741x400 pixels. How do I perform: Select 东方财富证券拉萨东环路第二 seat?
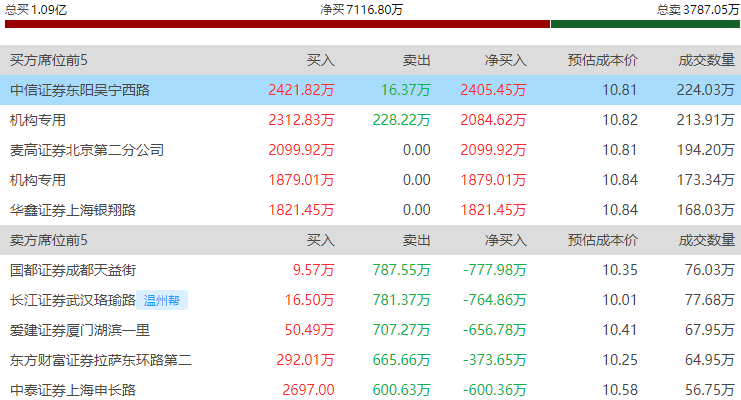pyautogui.click(x=101, y=360)
